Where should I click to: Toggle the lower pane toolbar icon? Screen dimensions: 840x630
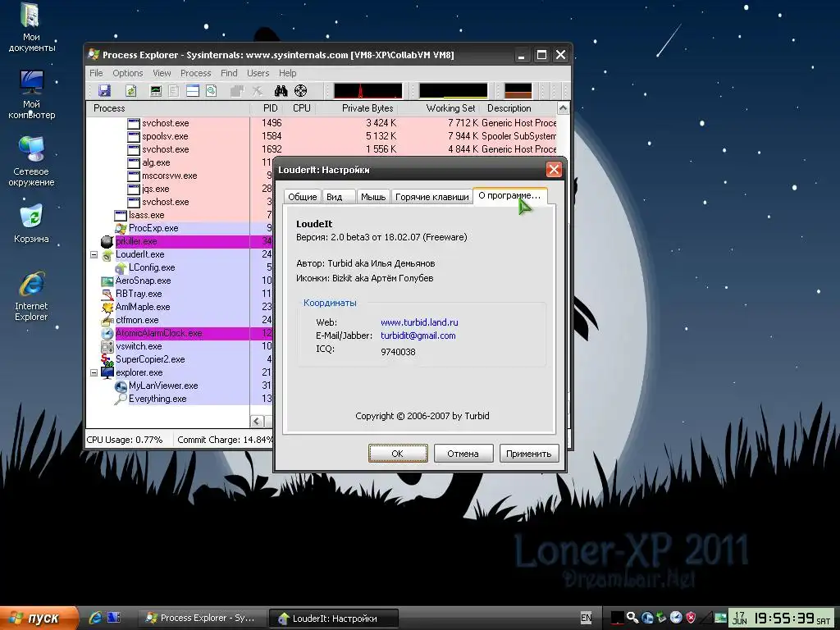point(192,90)
